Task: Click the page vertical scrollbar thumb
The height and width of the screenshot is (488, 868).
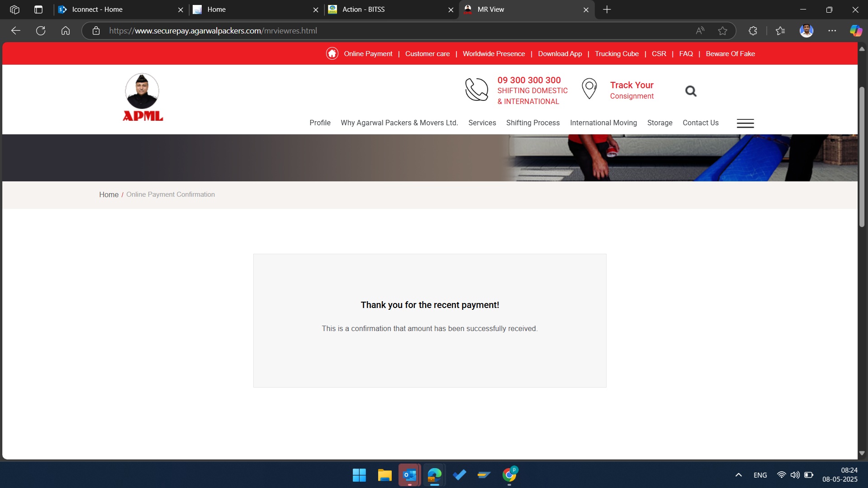Action: click(x=862, y=156)
